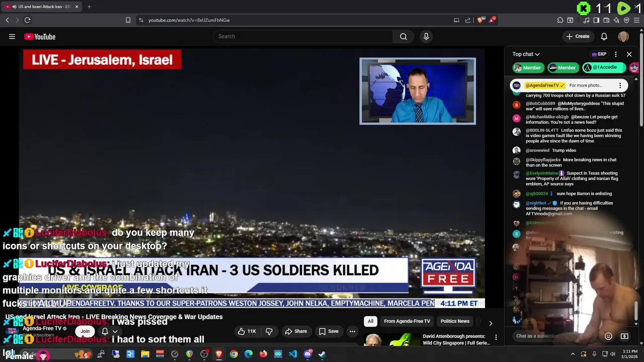Open Steam from taskbar
The image size is (644, 362).
322,354
